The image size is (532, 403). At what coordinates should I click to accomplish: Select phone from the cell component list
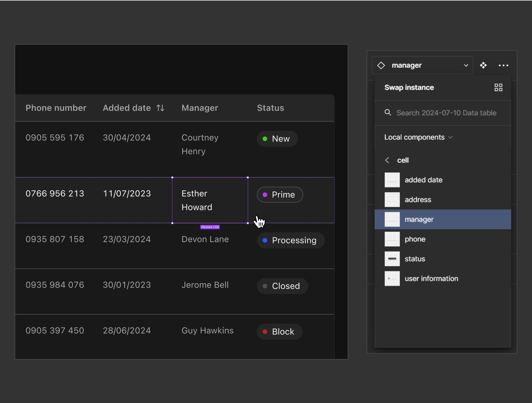(415, 239)
